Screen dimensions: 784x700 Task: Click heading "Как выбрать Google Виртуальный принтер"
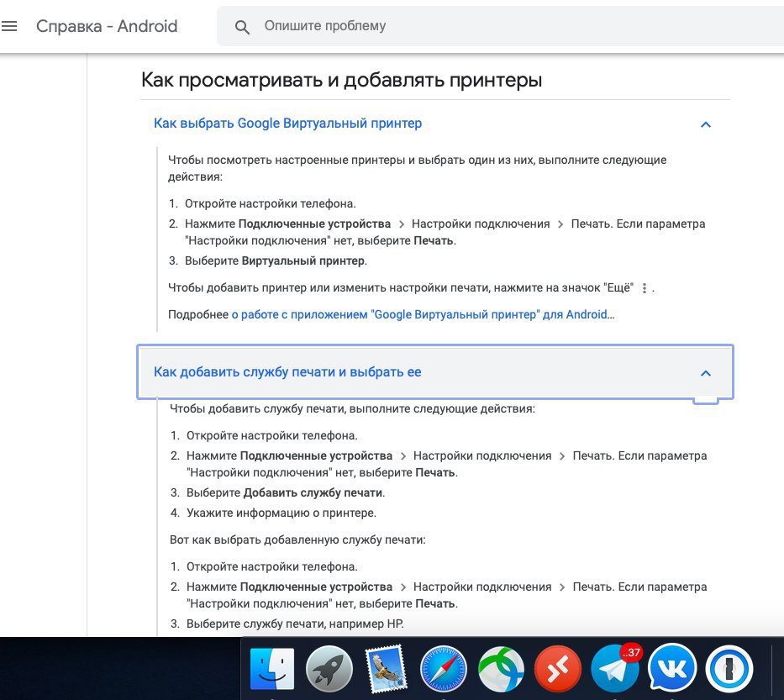287,123
